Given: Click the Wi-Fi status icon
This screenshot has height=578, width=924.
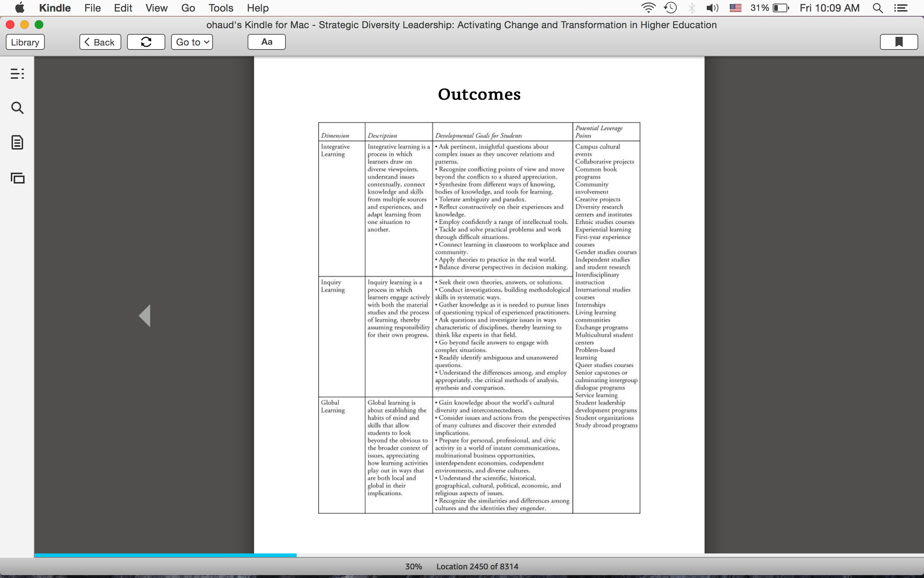Looking at the screenshot, I should (x=648, y=8).
